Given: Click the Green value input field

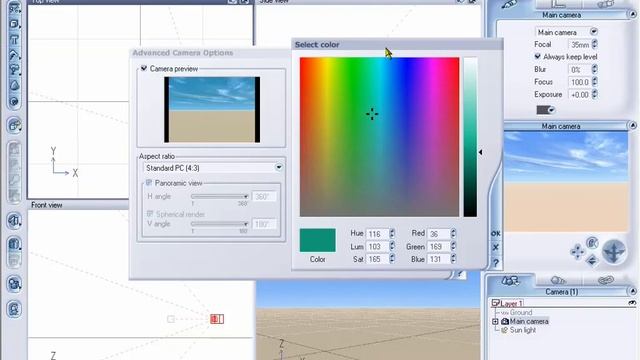Looking at the screenshot, I should 439,247.
